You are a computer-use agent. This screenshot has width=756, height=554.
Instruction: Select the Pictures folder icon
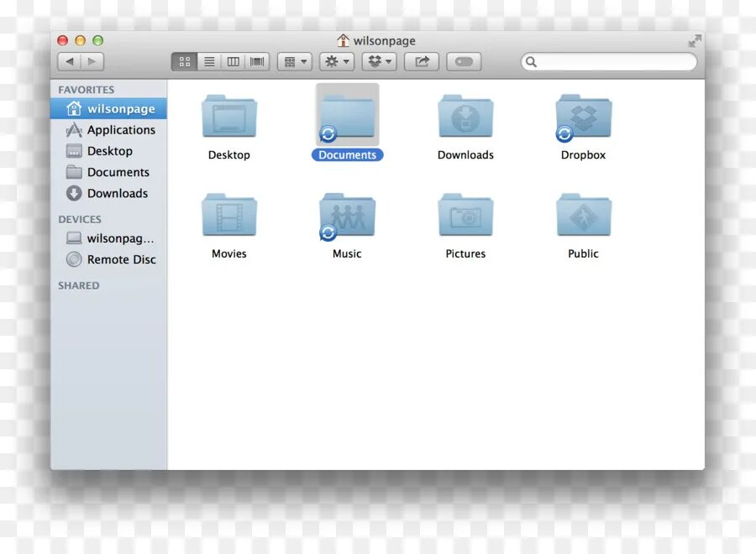[465, 215]
